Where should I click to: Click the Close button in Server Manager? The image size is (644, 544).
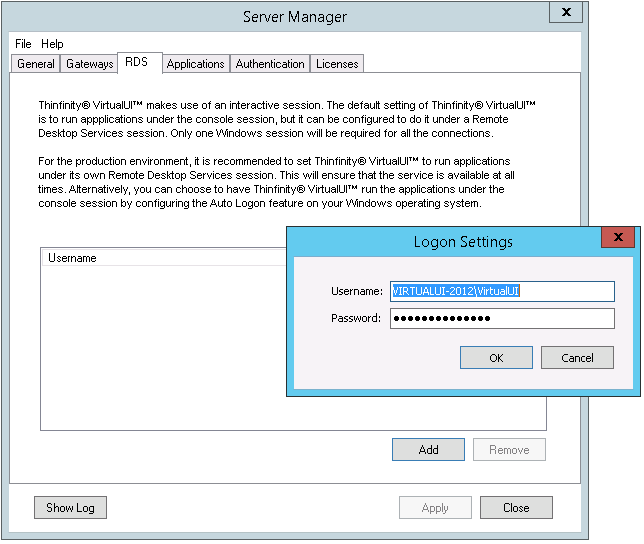(516, 507)
